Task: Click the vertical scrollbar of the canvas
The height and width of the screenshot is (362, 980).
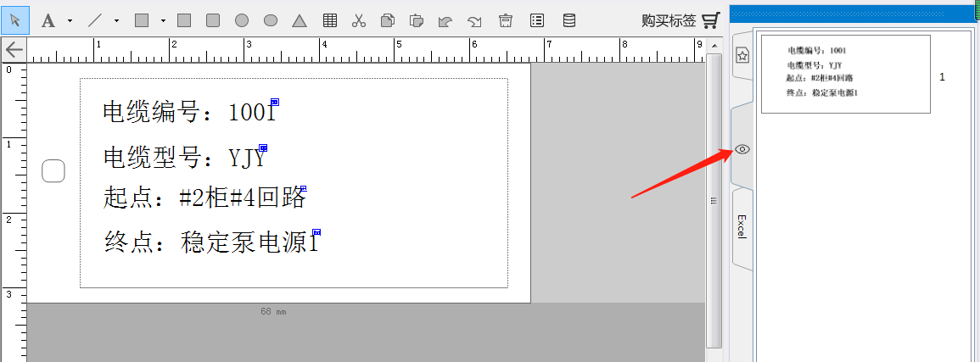Action: pyautogui.click(x=714, y=199)
